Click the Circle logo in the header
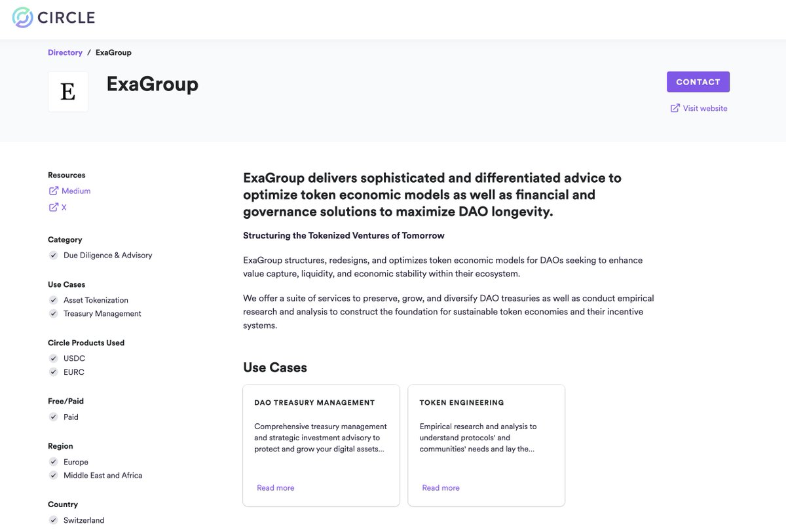Image resolution: width=786 pixels, height=532 pixels. tap(54, 18)
